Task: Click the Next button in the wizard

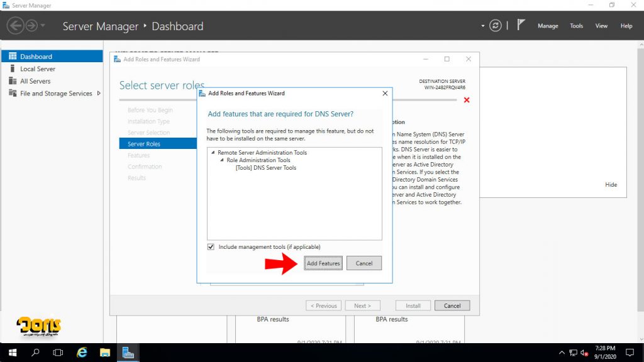Action: pos(362,306)
